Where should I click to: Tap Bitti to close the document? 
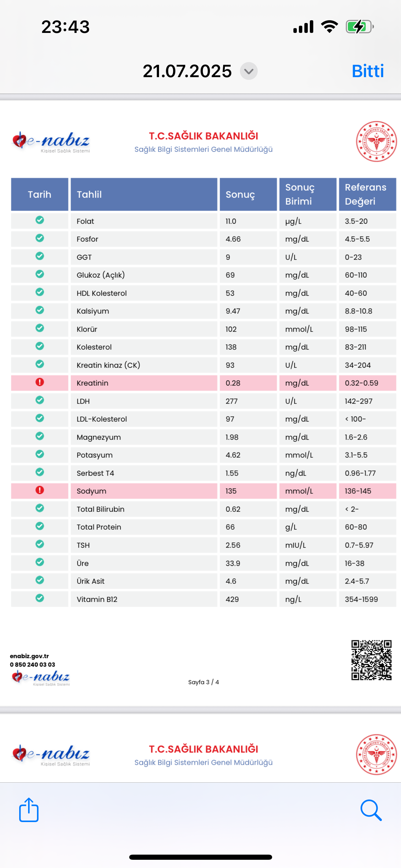(x=368, y=71)
